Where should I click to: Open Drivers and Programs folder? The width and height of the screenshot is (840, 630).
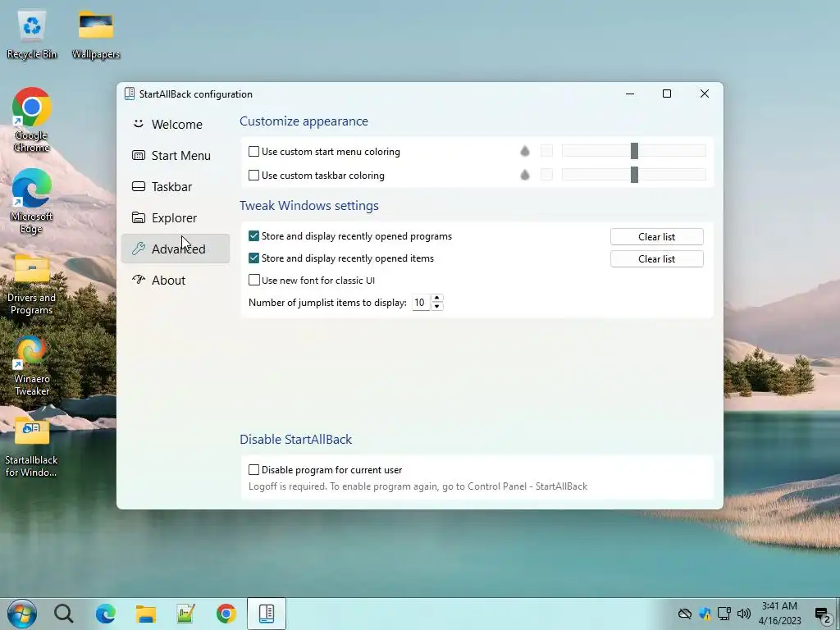32,284
